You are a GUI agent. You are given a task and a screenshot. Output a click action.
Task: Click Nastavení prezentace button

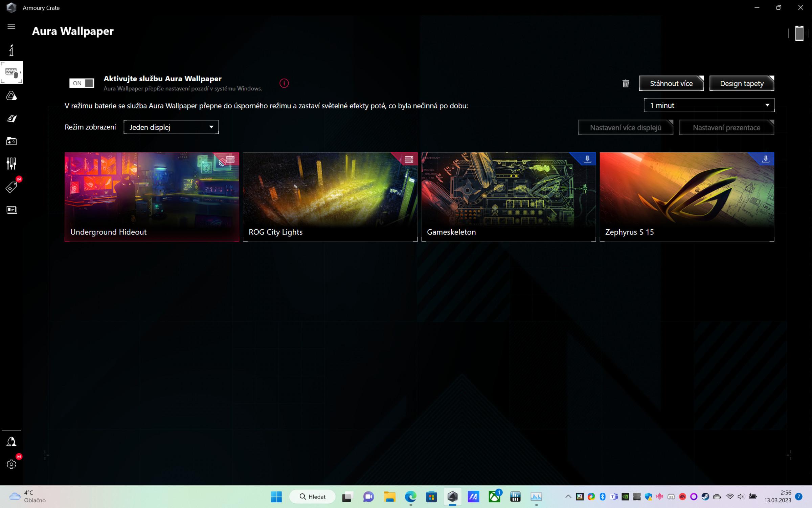click(x=726, y=128)
